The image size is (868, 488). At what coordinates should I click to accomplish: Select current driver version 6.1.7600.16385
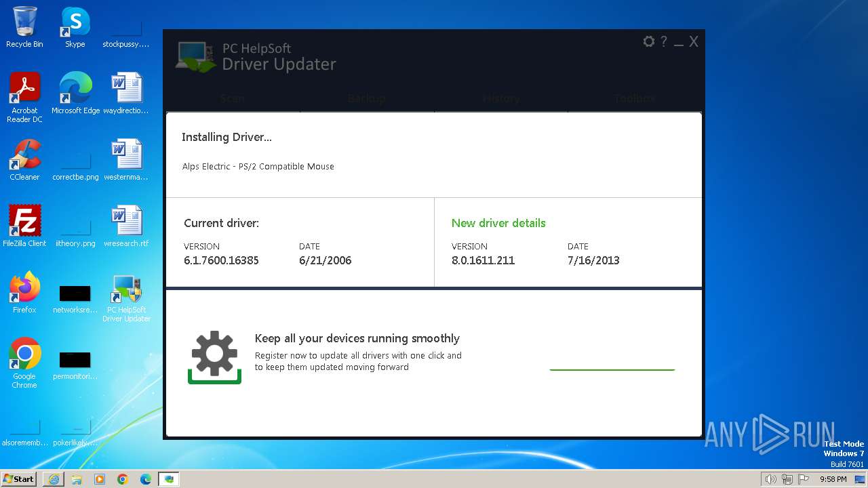221,260
